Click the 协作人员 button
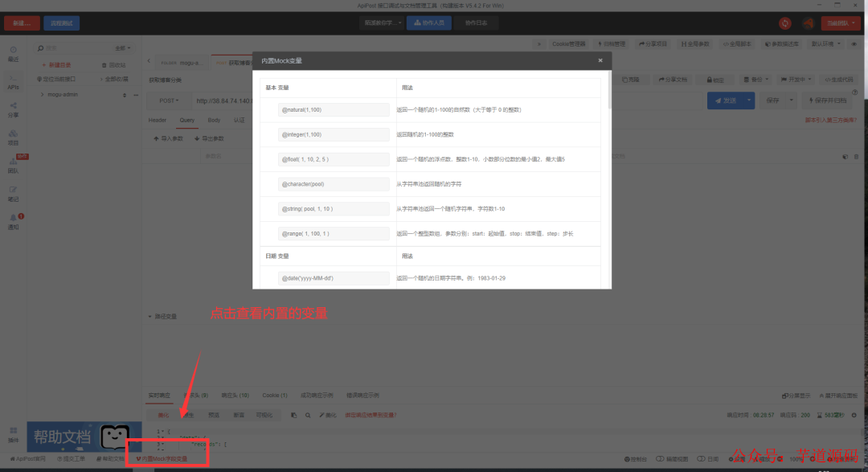Screen dimensions: 868x472 [429, 23]
